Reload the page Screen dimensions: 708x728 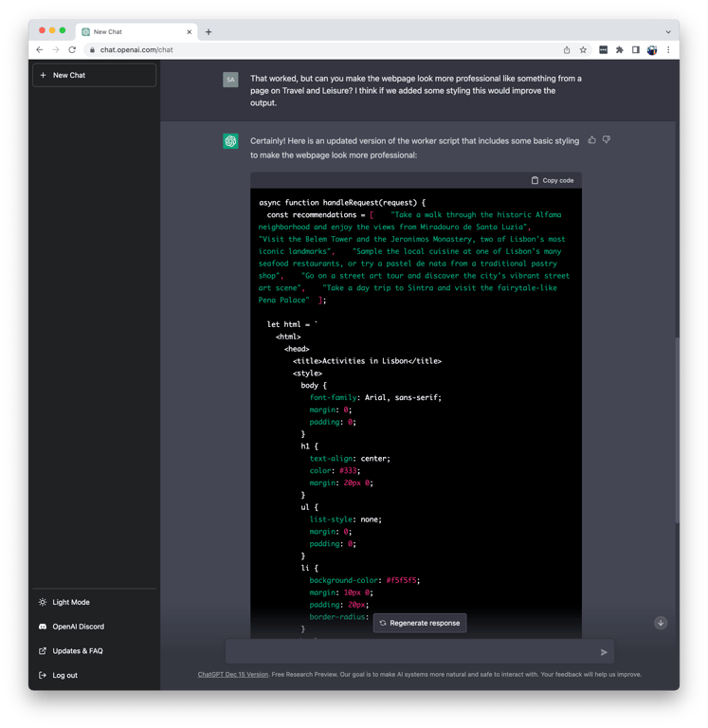(72, 49)
